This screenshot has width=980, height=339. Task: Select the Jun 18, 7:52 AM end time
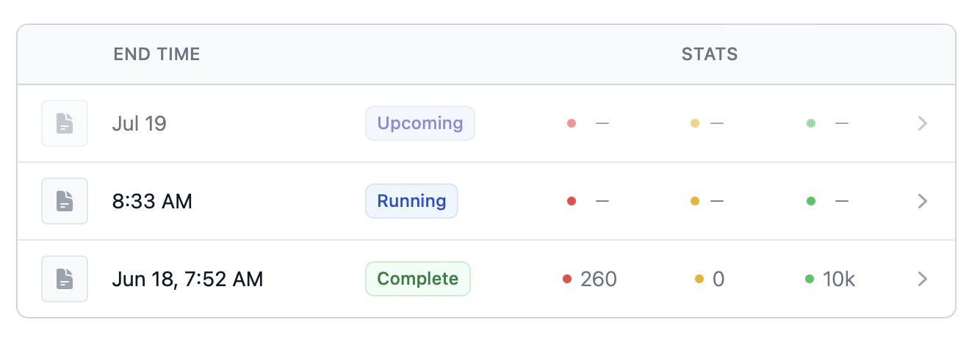[x=187, y=279]
